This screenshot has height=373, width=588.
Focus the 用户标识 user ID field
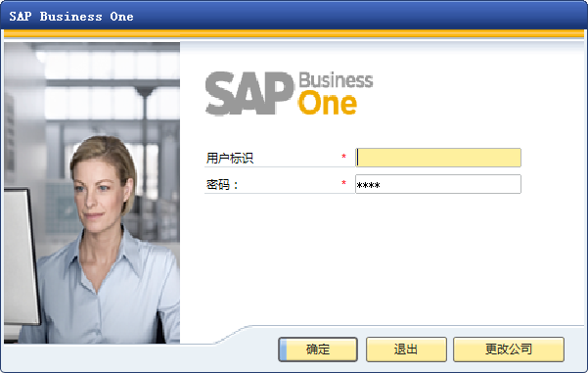click(438, 158)
